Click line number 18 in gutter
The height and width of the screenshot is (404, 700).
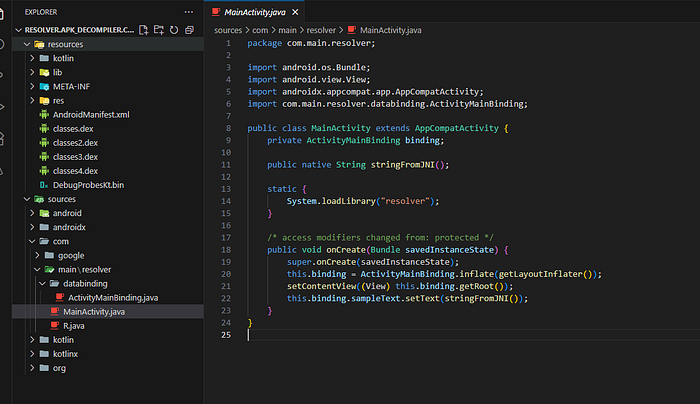tap(226, 250)
